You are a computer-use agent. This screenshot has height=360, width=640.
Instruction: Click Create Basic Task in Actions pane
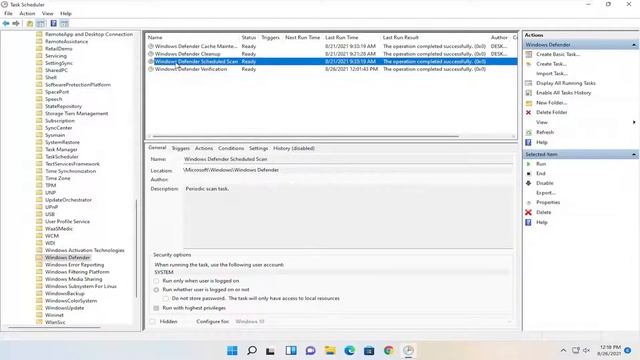tap(558, 54)
